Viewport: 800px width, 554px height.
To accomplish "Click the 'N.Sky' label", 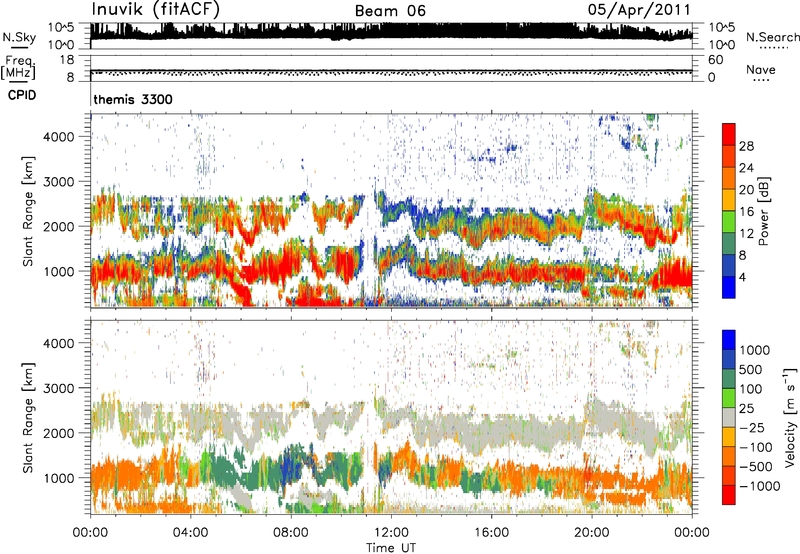I will point(19,37).
